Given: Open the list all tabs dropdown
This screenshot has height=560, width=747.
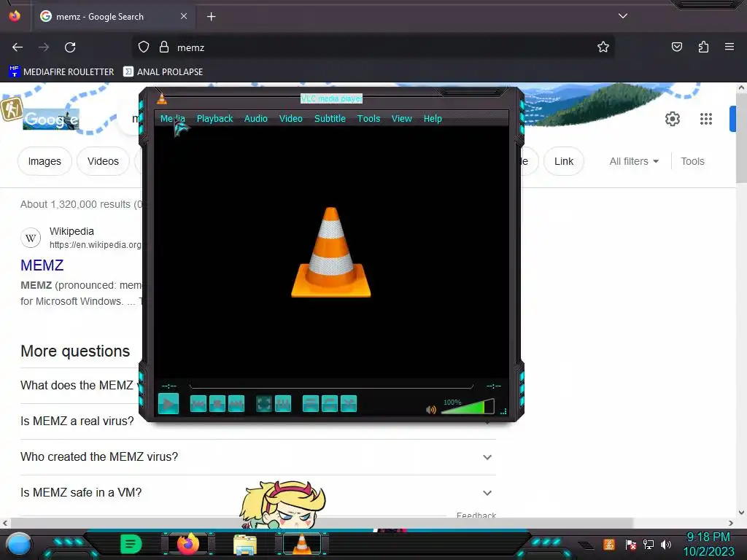Looking at the screenshot, I should [x=623, y=16].
